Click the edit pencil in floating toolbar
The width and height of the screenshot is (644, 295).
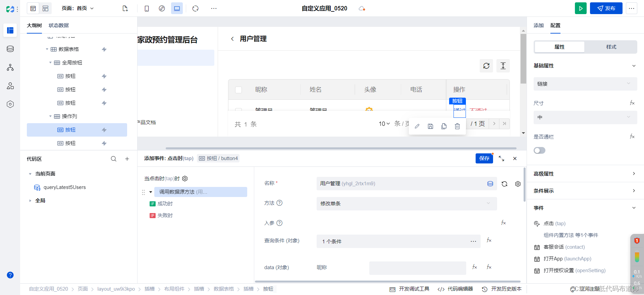pos(417,126)
